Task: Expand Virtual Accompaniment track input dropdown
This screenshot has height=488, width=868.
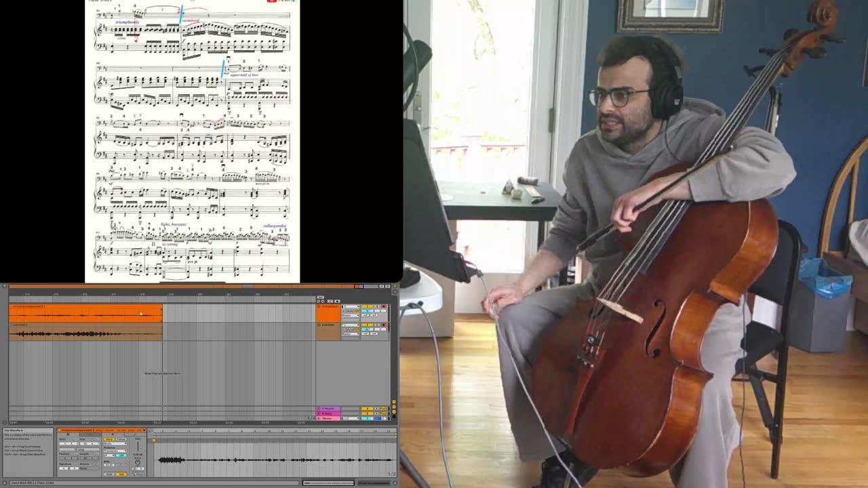Action: click(351, 306)
